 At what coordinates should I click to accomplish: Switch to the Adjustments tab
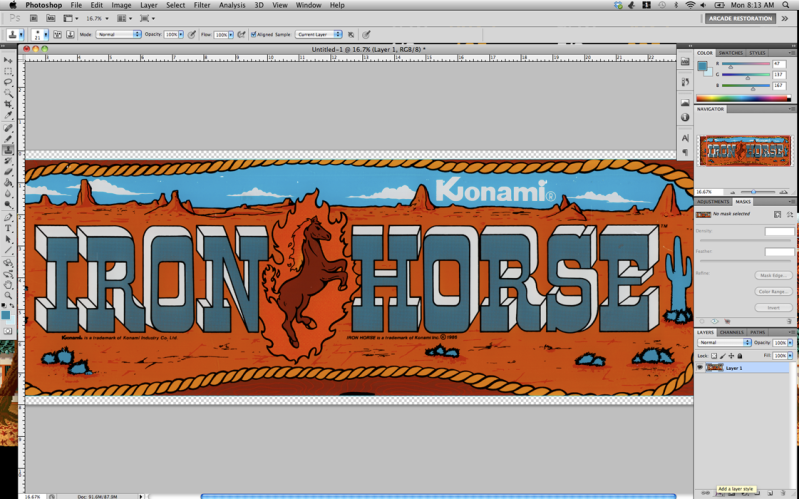click(713, 202)
